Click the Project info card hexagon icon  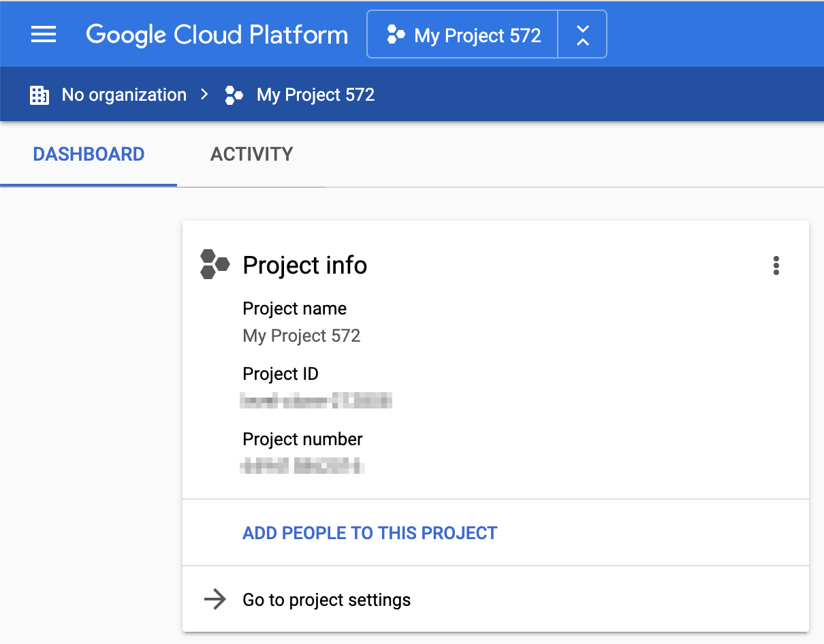(215, 265)
